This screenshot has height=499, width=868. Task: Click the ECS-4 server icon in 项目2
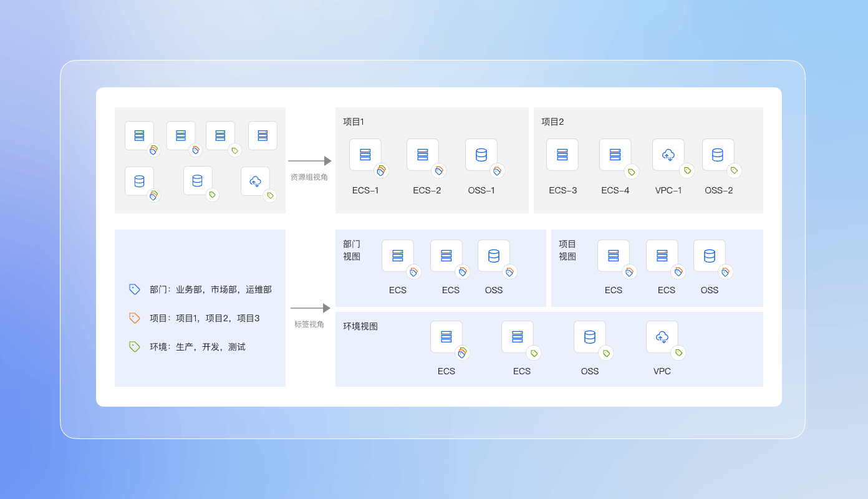(x=615, y=155)
